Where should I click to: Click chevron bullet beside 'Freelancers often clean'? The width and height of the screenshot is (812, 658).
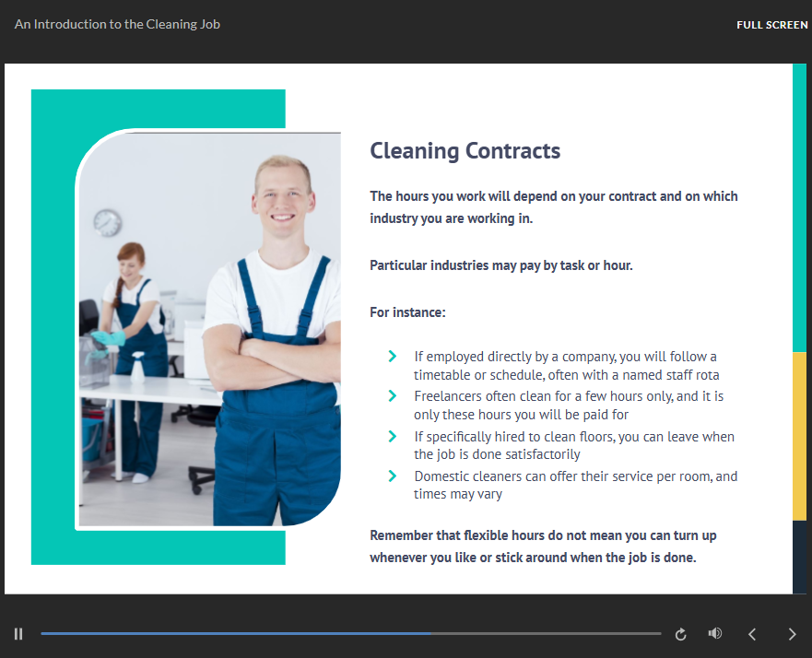coord(393,396)
